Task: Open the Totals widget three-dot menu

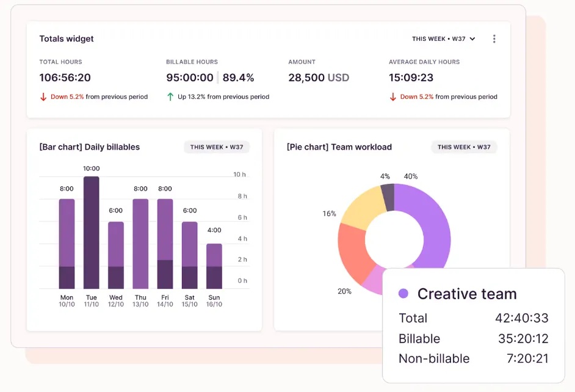Action: [494, 39]
